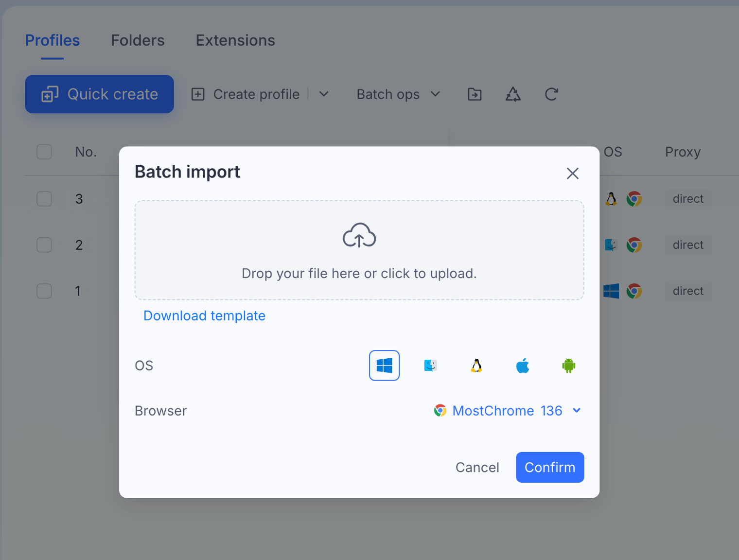Click Chrome icon in row 3
The image size is (739, 560).
click(634, 199)
